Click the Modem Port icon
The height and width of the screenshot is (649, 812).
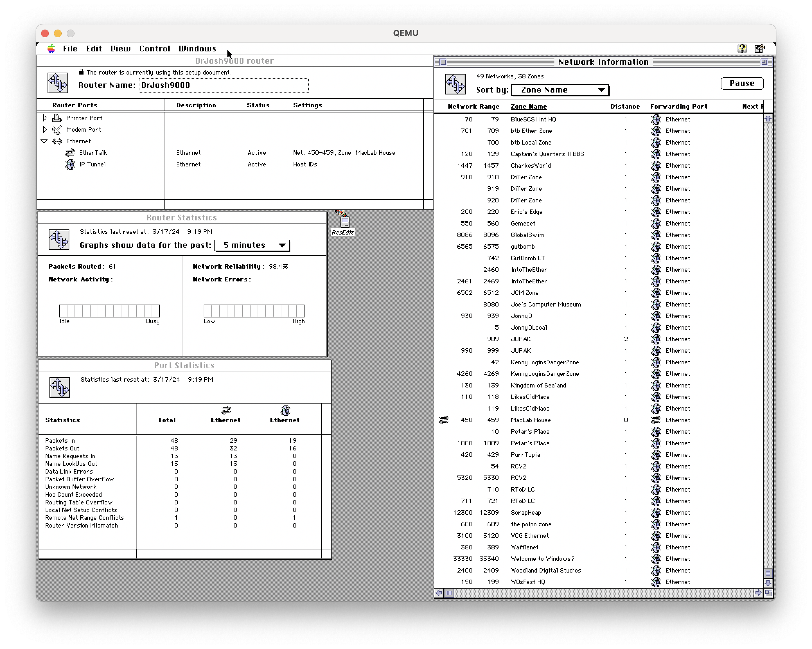point(57,129)
